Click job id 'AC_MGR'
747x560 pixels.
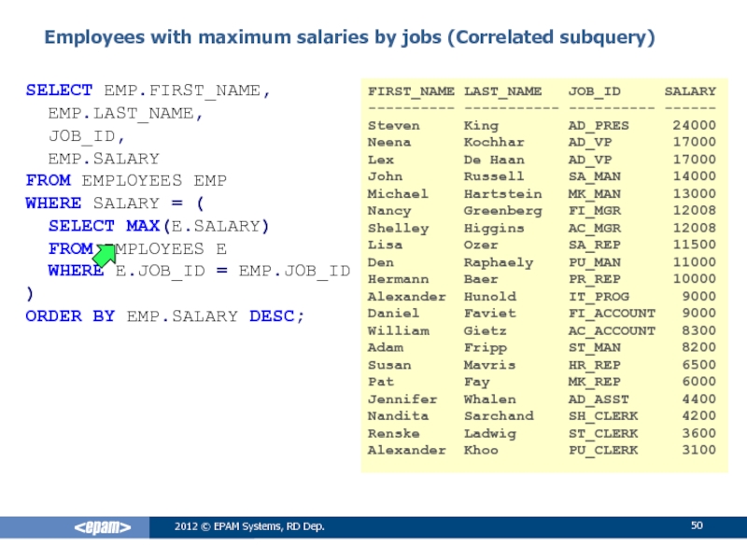coord(594,229)
